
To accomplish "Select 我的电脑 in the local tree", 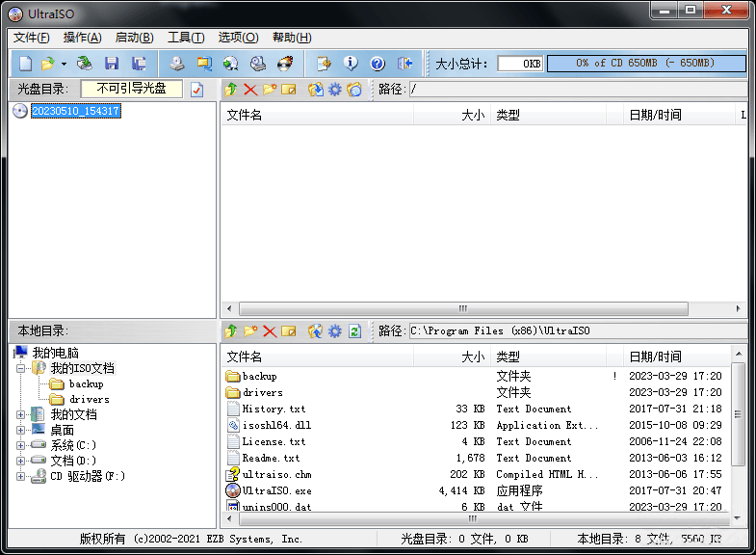I will click(56, 353).
